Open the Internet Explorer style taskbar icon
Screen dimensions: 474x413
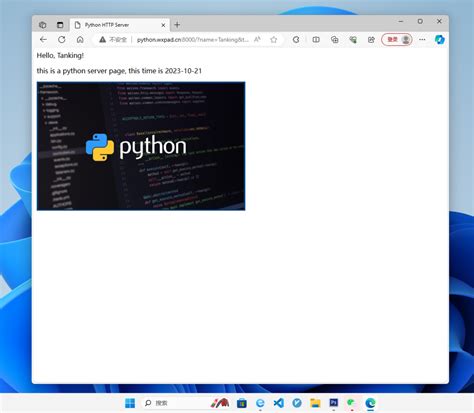(260, 403)
